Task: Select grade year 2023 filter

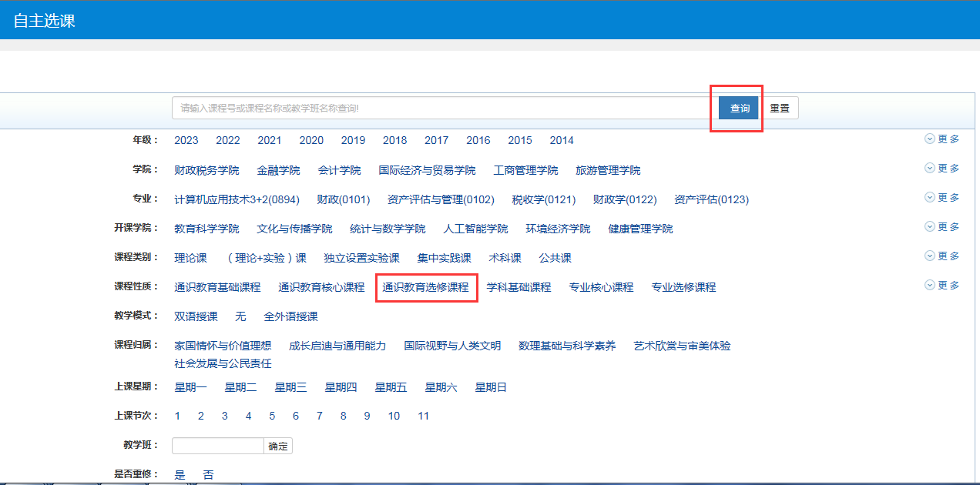Action: (186, 141)
